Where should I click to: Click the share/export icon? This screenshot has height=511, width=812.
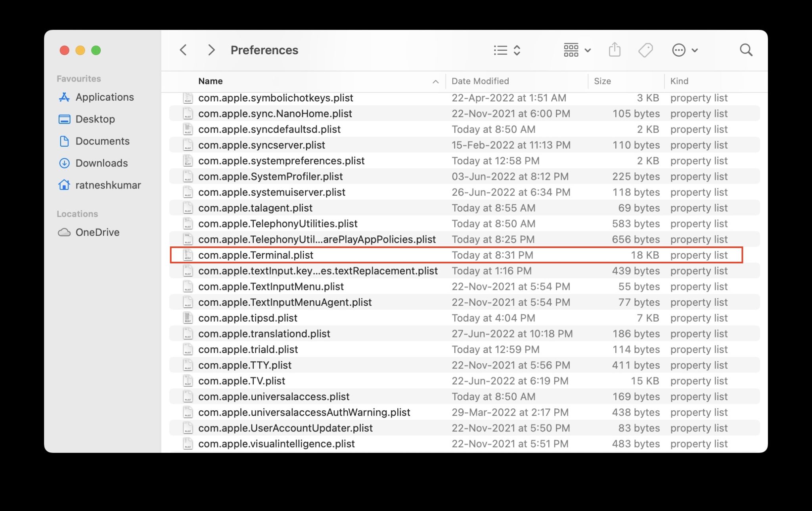[615, 50]
